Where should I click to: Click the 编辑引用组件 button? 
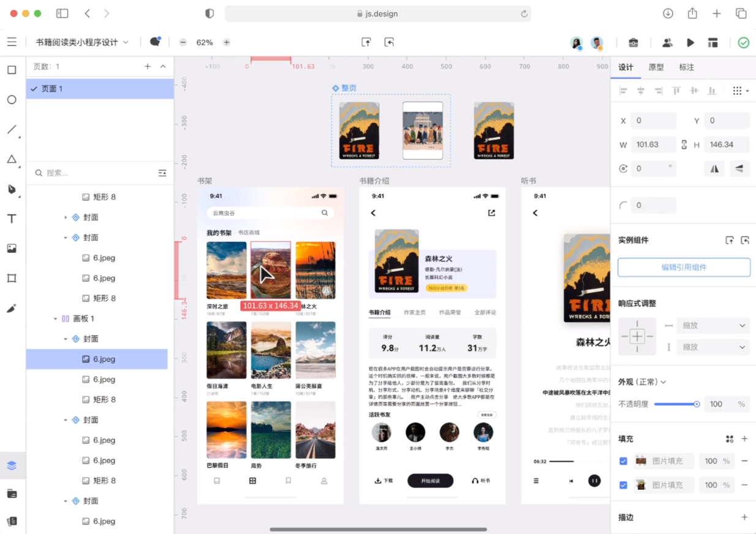click(684, 267)
